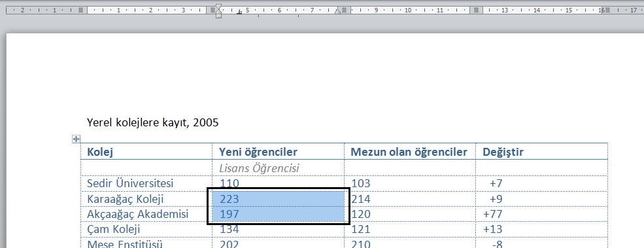Click the Karaağaç Koleji cell

click(146, 199)
